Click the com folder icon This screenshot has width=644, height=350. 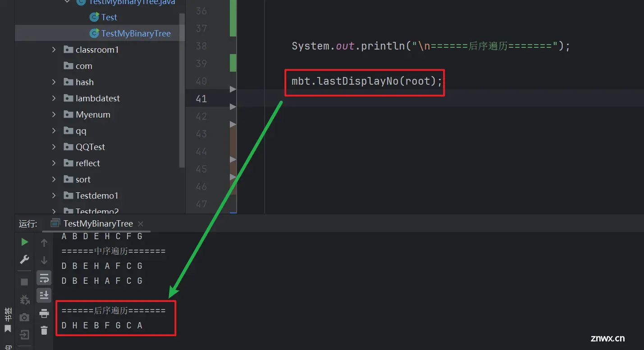click(69, 66)
